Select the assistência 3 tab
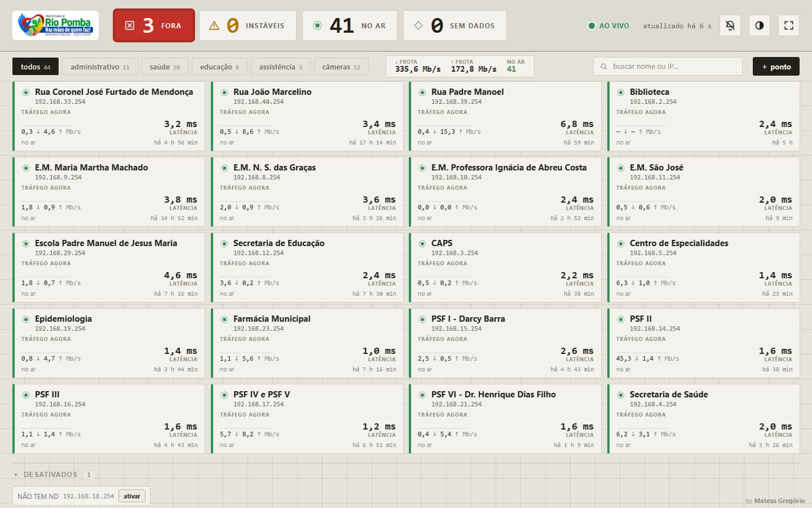 coord(280,67)
